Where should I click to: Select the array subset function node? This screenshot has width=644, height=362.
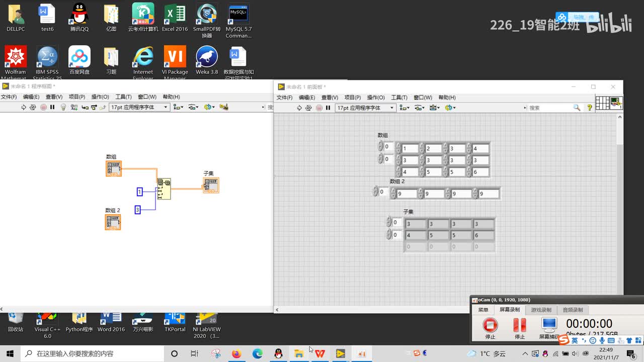[x=164, y=189]
